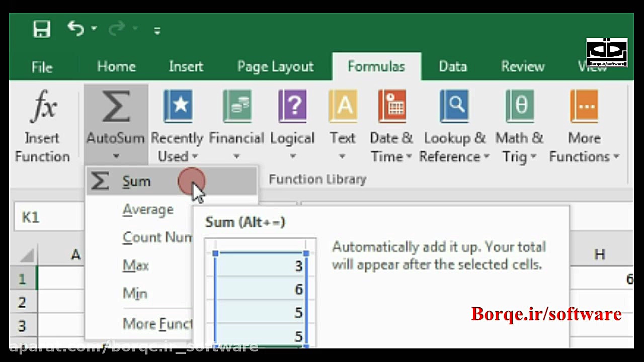
Task: Click the AutoSum sigma icon
Action: pos(116,107)
